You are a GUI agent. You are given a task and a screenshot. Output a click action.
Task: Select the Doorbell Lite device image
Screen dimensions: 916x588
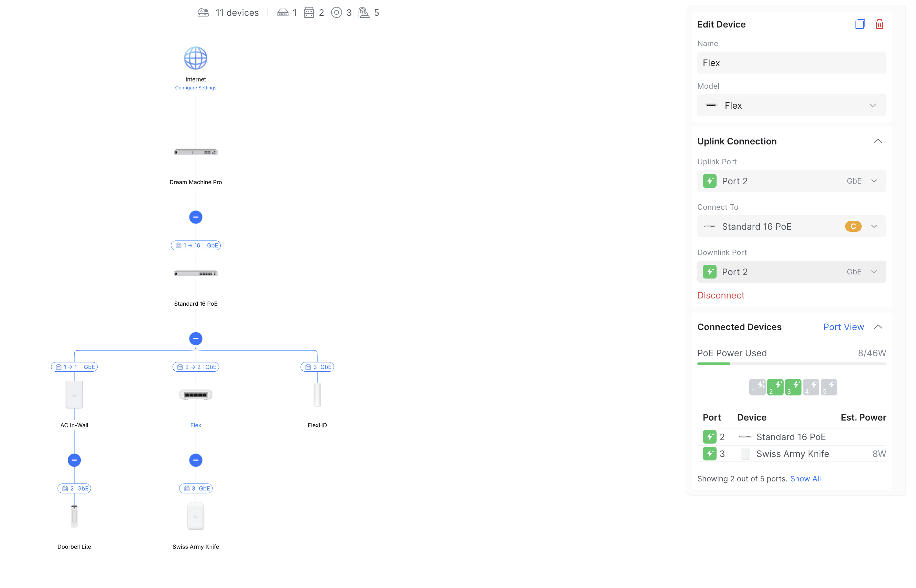point(74,516)
